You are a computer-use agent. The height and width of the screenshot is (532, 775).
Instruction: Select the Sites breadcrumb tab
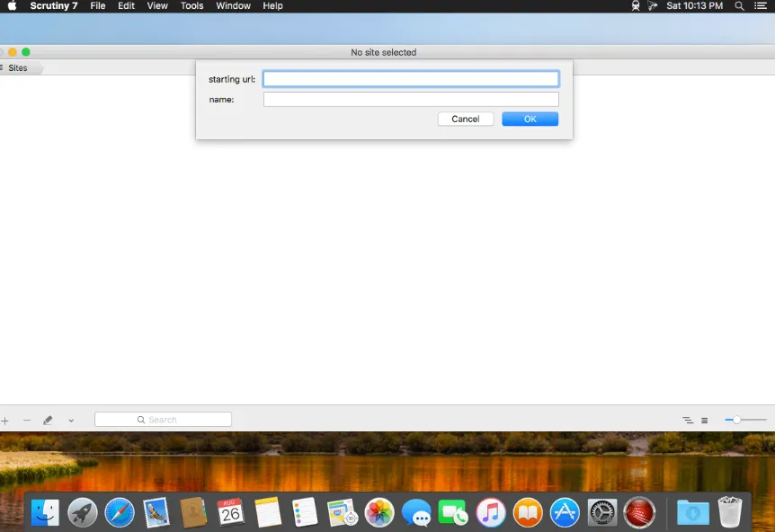click(x=20, y=68)
